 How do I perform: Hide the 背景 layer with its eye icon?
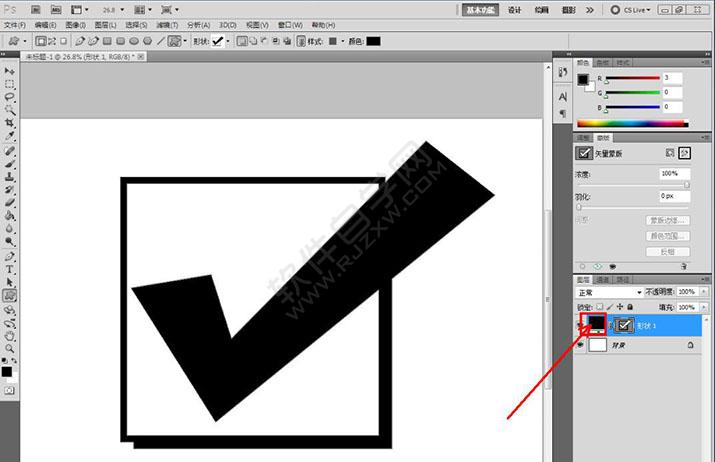pos(581,344)
